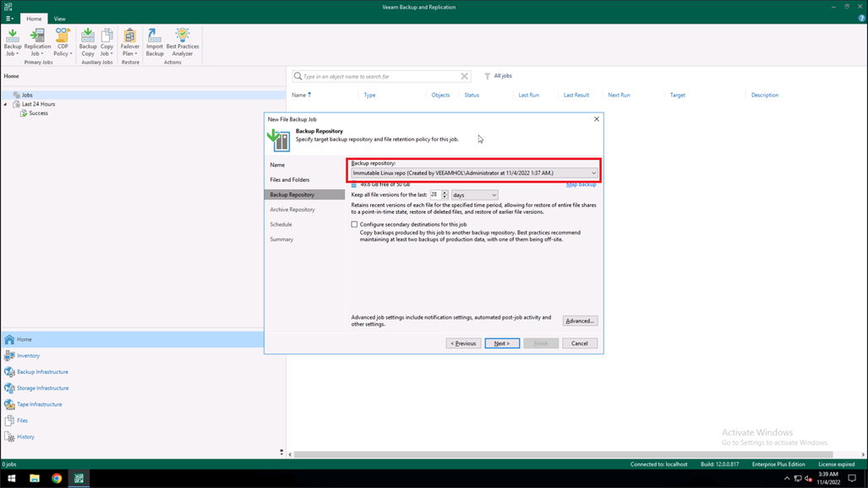
Task: Select the Success tree node
Action: 38,113
